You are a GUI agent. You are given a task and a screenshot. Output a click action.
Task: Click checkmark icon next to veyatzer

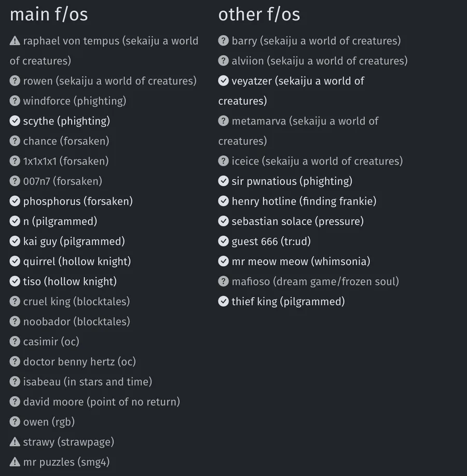(223, 81)
